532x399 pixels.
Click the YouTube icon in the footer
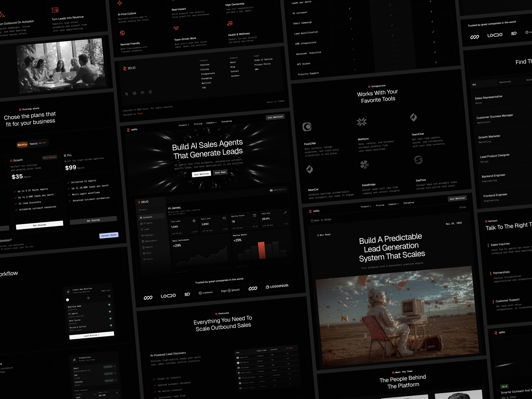142,92
